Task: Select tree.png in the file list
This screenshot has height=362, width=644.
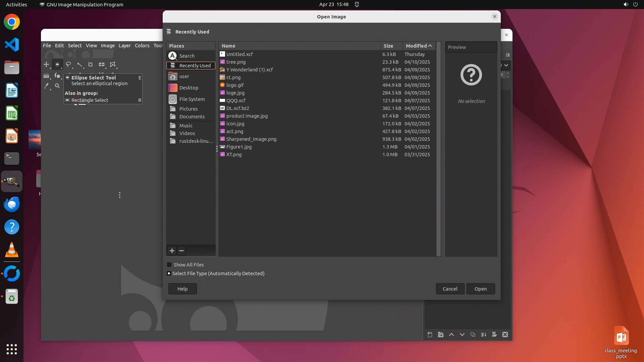Action: tap(236, 62)
